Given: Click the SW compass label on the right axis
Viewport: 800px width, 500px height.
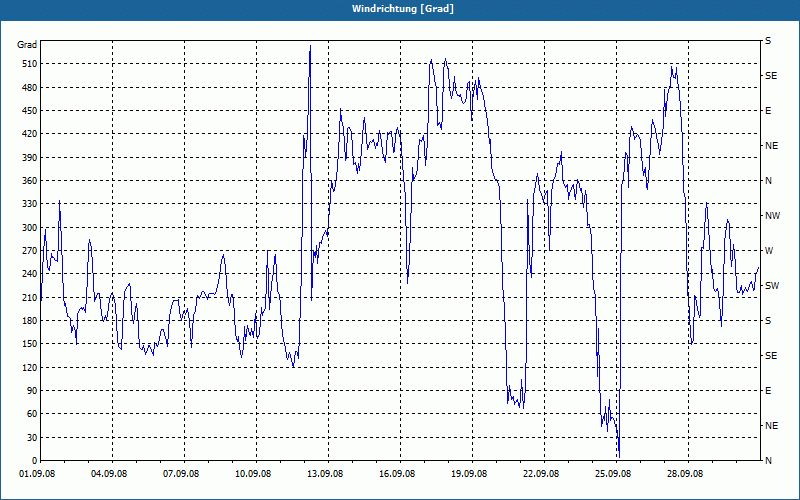Looking at the screenshot, I should point(772,286).
